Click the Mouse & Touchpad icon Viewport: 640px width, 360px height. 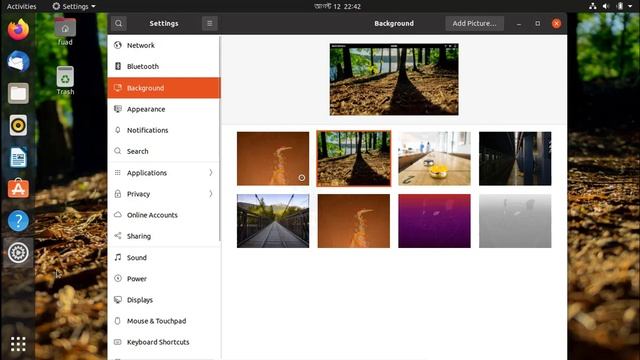(118, 321)
